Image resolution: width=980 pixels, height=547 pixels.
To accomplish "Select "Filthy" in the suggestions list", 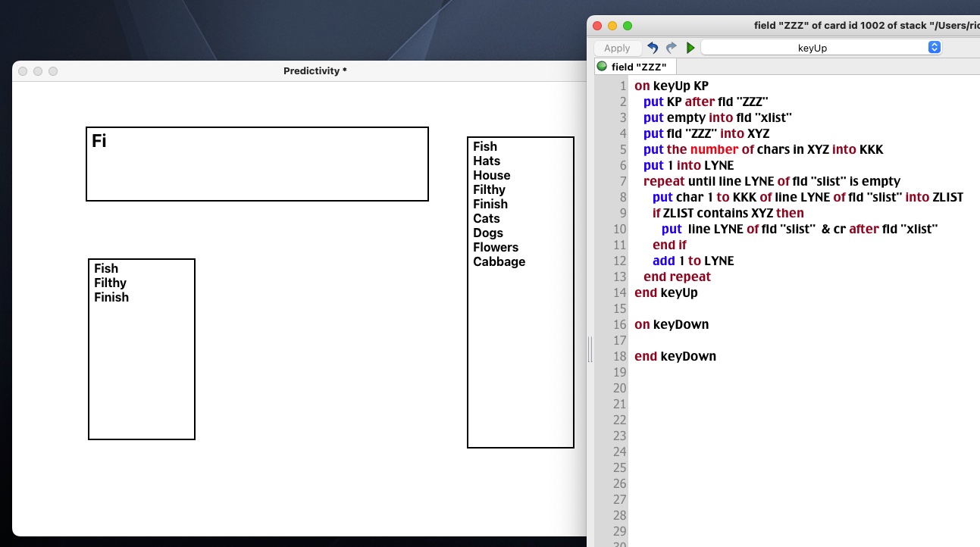I will [110, 283].
